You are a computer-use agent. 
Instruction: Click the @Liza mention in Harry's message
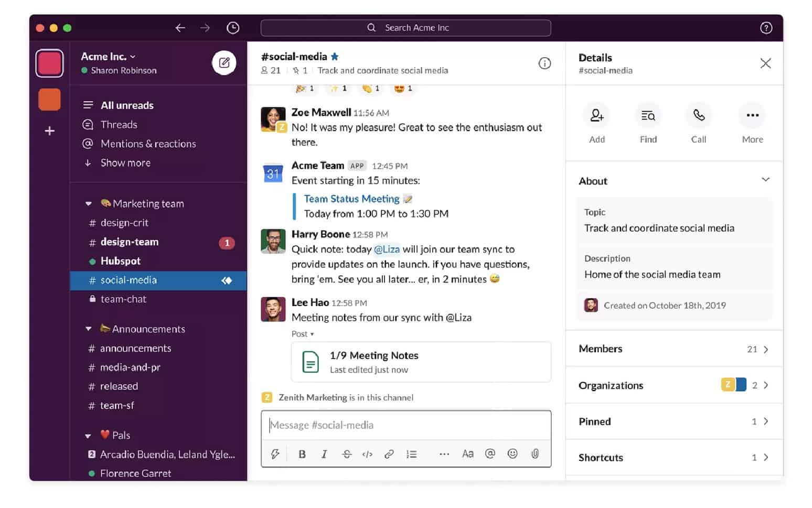[387, 250]
